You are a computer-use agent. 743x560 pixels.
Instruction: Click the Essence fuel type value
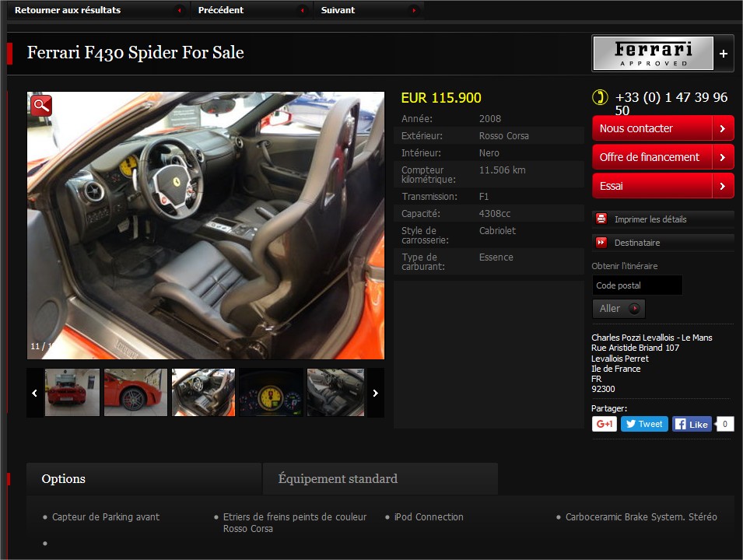pyautogui.click(x=496, y=257)
